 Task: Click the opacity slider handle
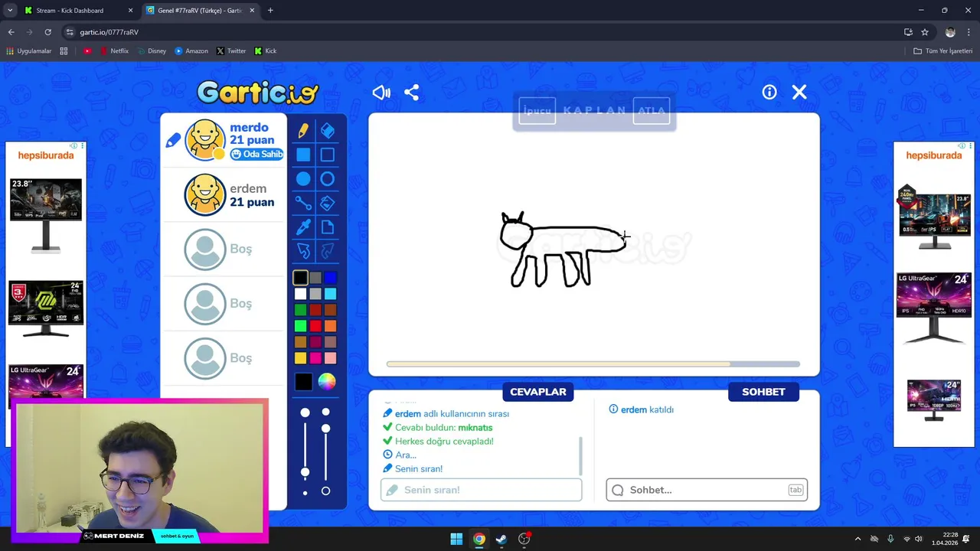click(x=325, y=429)
